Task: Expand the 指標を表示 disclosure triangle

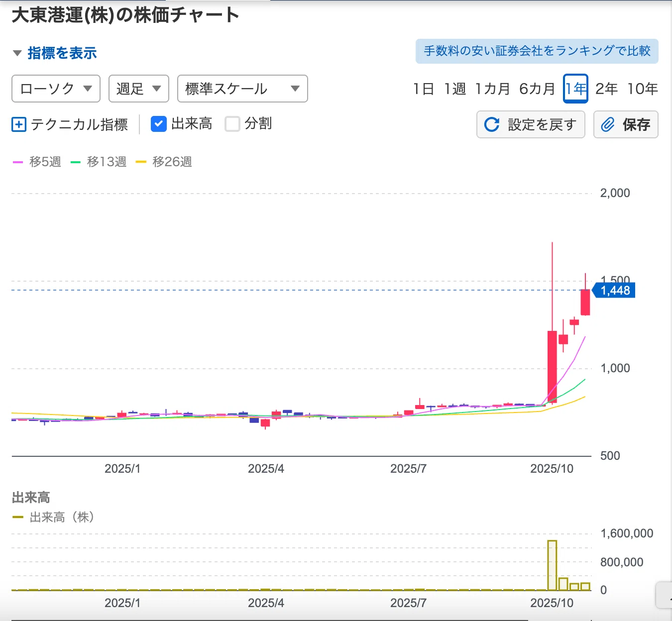Action: pyautogui.click(x=17, y=53)
